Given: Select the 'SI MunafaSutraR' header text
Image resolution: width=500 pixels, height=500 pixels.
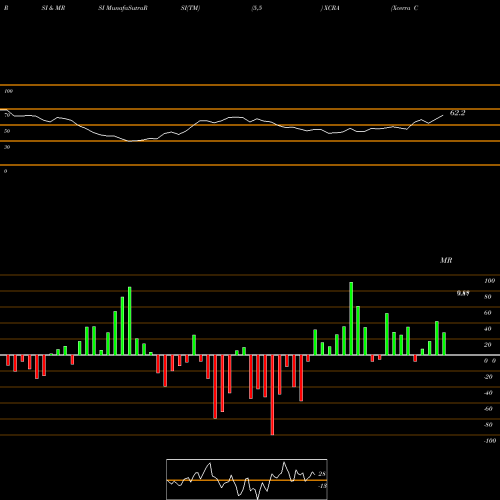Looking at the screenshot, I should (123, 8).
